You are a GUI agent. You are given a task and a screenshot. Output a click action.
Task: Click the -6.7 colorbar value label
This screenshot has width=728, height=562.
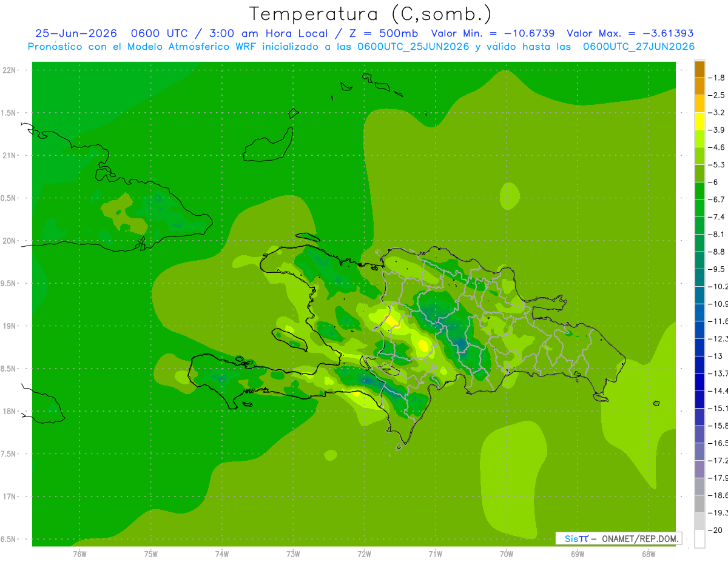coord(716,199)
